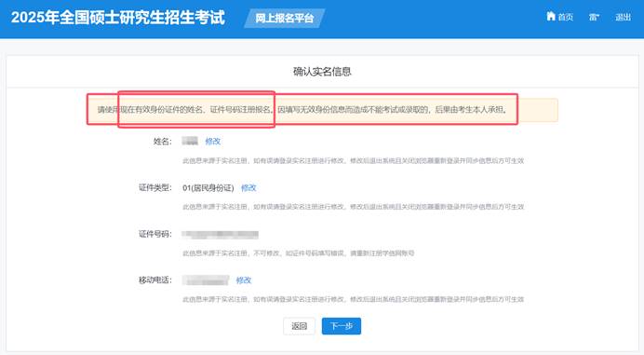Click the gray hint text under 姓名
The width and height of the screenshot is (644, 355).
point(354,161)
